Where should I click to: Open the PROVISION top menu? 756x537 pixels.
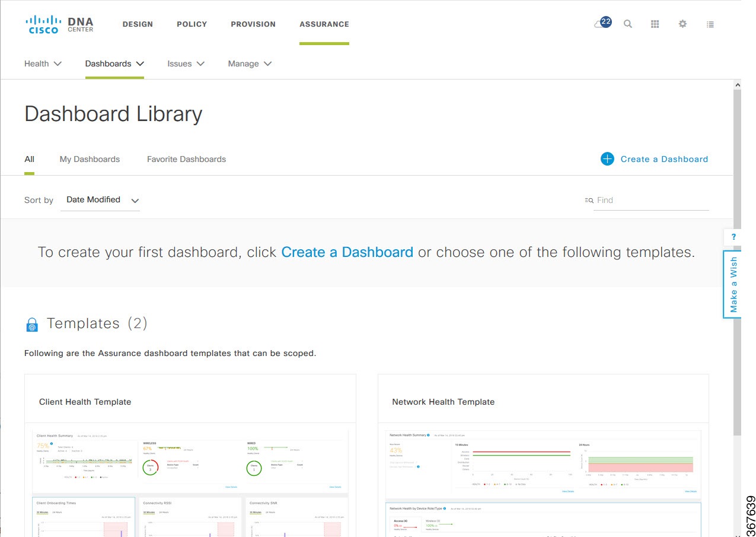pos(253,24)
